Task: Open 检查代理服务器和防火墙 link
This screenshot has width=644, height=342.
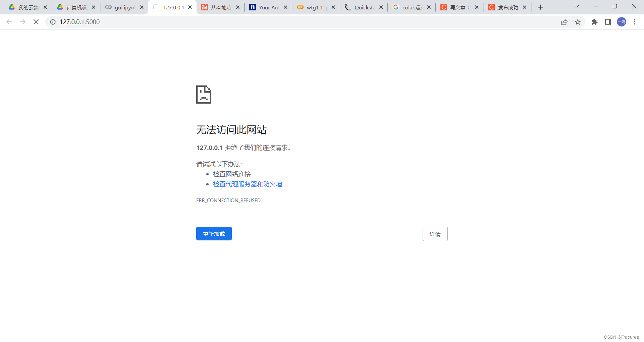Action: pyautogui.click(x=248, y=184)
